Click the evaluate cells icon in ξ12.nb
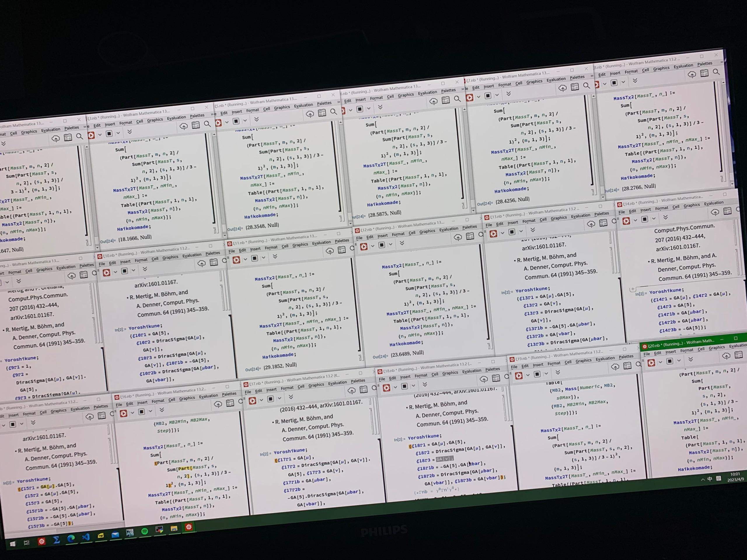This screenshot has height=560, width=747. click(x=364, y=247)
